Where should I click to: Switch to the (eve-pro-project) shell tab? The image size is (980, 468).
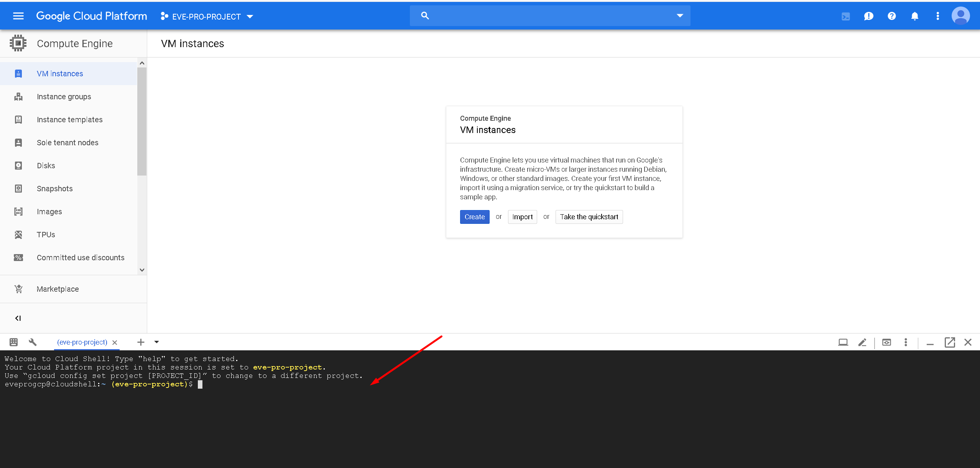[x=82, y=342]
